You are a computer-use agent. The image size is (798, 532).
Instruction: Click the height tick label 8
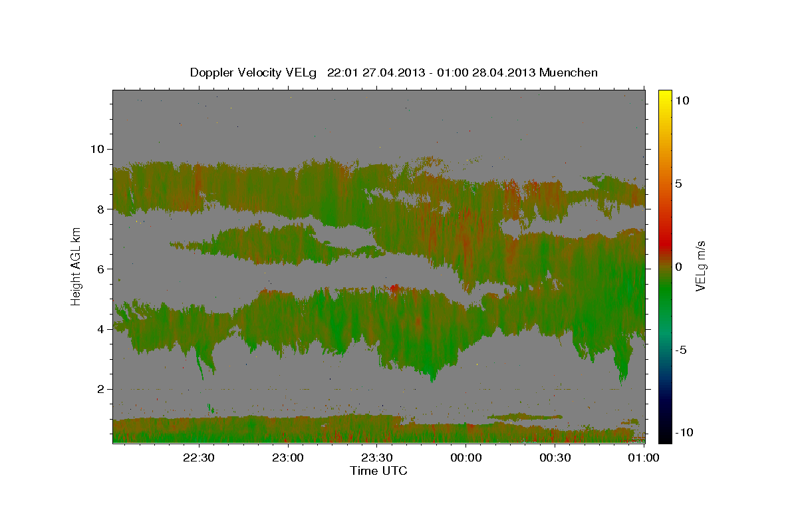pos(101,209)
